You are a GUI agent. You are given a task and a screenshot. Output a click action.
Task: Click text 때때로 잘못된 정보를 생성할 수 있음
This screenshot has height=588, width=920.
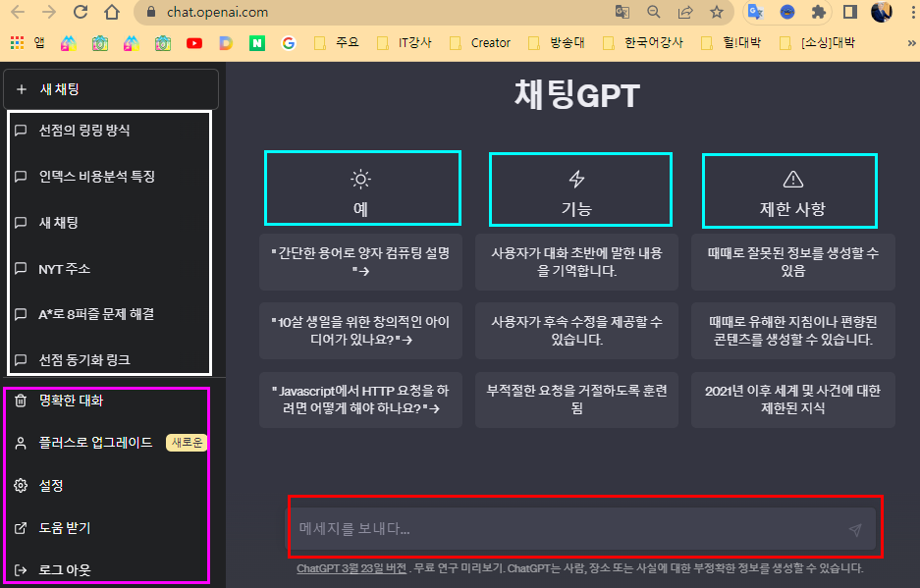point(793,262)
